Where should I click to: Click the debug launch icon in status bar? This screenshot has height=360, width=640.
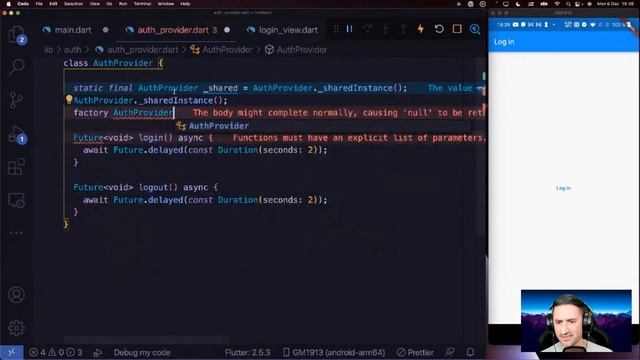click(x=98, y=352)
